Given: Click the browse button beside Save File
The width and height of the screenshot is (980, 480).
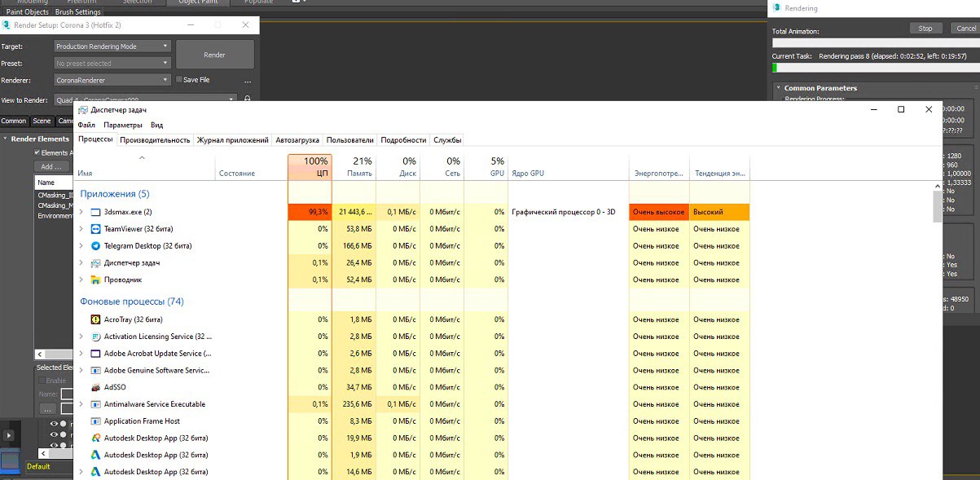Looking at the screenshot, I should [x=248, y=81].
